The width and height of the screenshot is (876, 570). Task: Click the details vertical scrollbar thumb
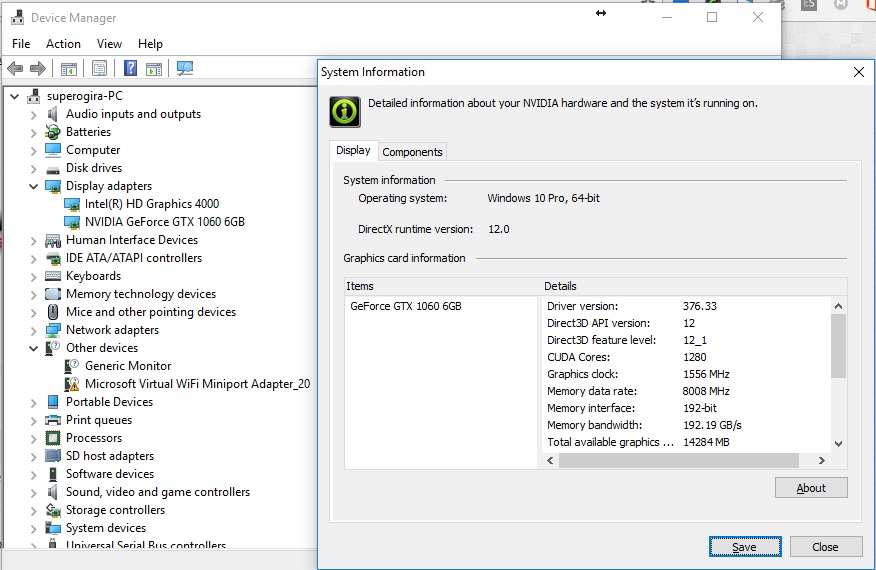tap(838, 346)
